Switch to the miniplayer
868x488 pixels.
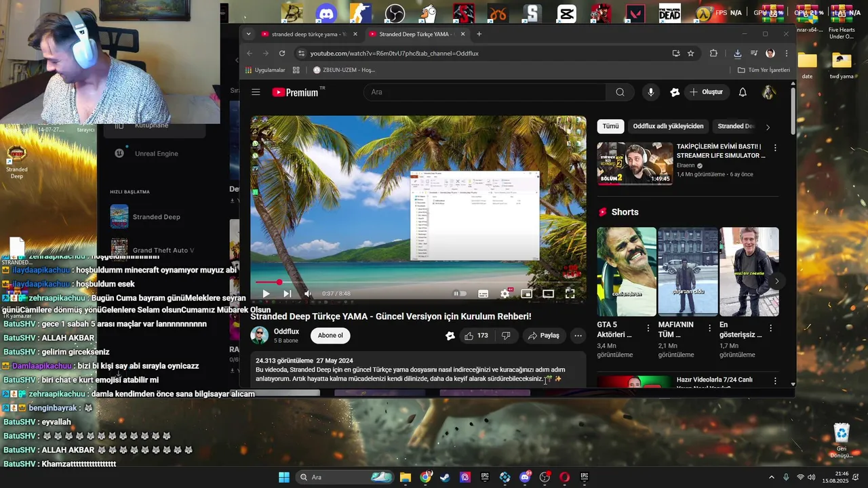[526, 293]
